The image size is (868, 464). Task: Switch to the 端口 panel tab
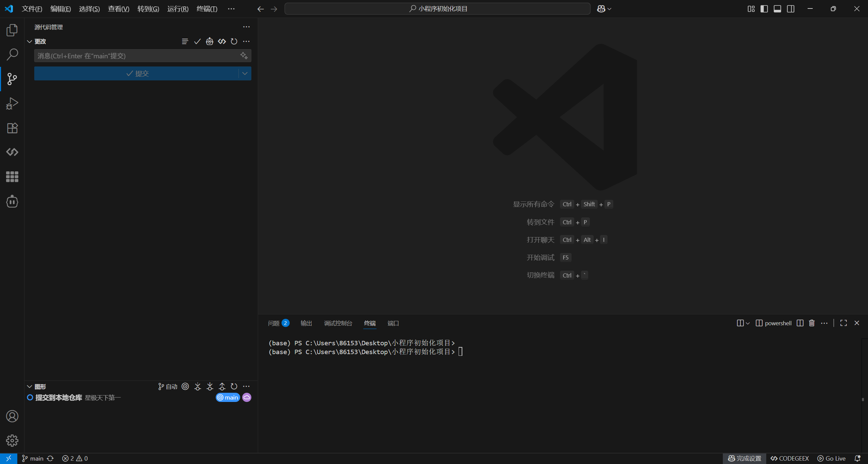coord(393,323)
